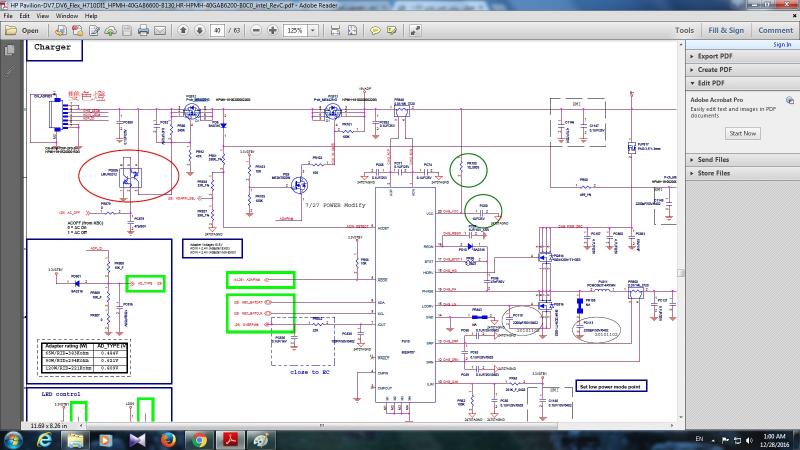800x450 pixels.
Task: Expand the Store Files section
Action: 742,173
